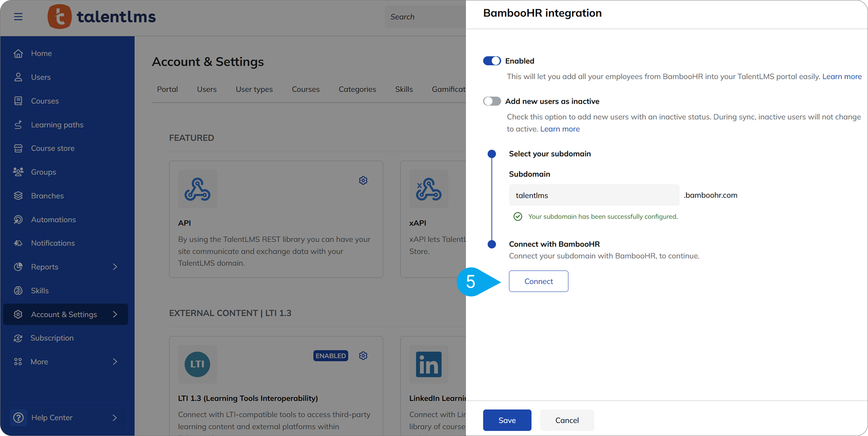Viewport: 868px width, 436px height.
Task: Click the Automations sidebar icon
Action: tap(18, 219)
